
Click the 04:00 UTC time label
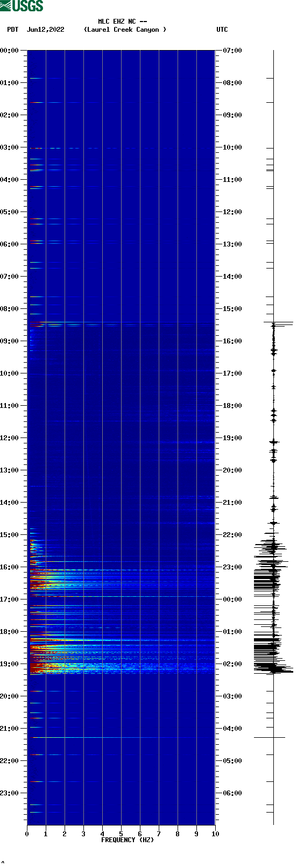click(x=232, y=729)
